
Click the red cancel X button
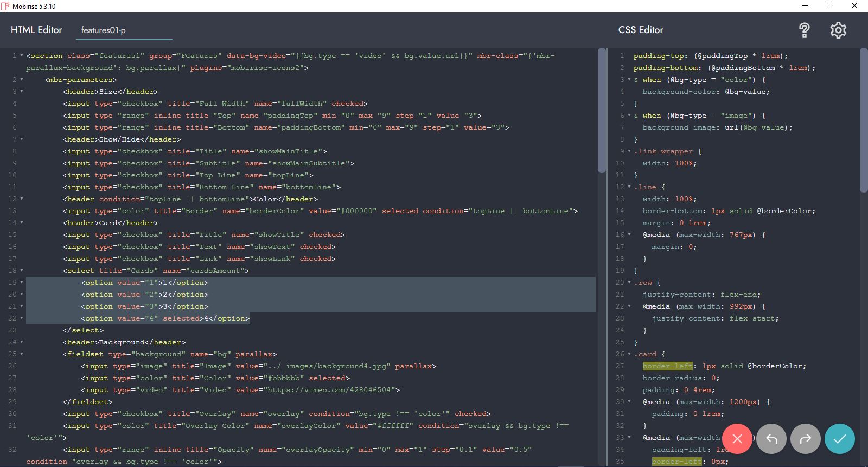pyautogui.click(x=737, y=439)
